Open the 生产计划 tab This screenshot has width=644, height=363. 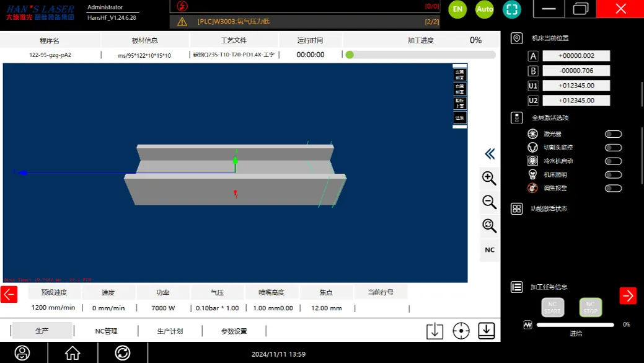point(170,331)
